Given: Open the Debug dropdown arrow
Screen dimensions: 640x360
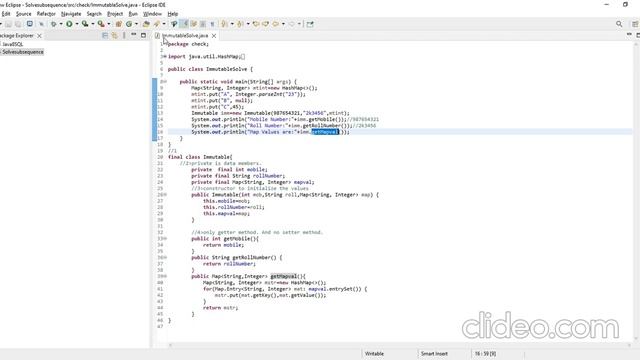Looking at the screenshot, I should click(x=61, y=24).
